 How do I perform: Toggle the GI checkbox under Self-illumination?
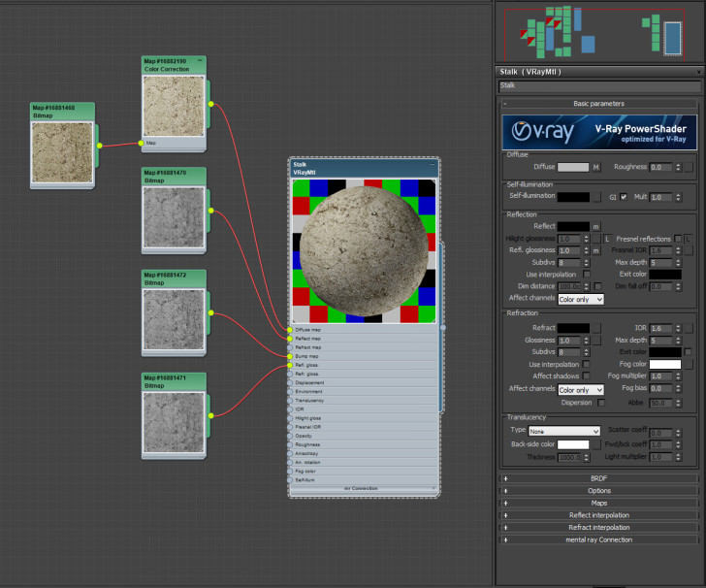pyautogui.click(x=624, y=197)
